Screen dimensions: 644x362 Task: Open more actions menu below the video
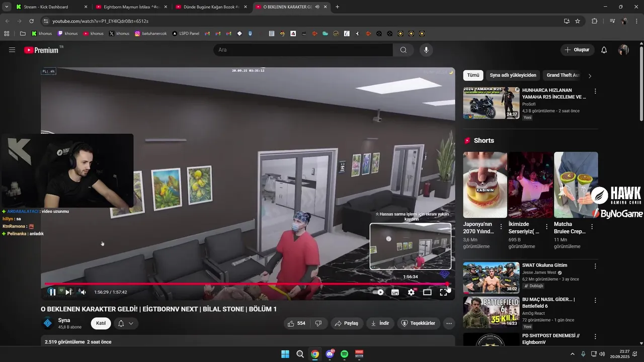click(x=449, y=323)
